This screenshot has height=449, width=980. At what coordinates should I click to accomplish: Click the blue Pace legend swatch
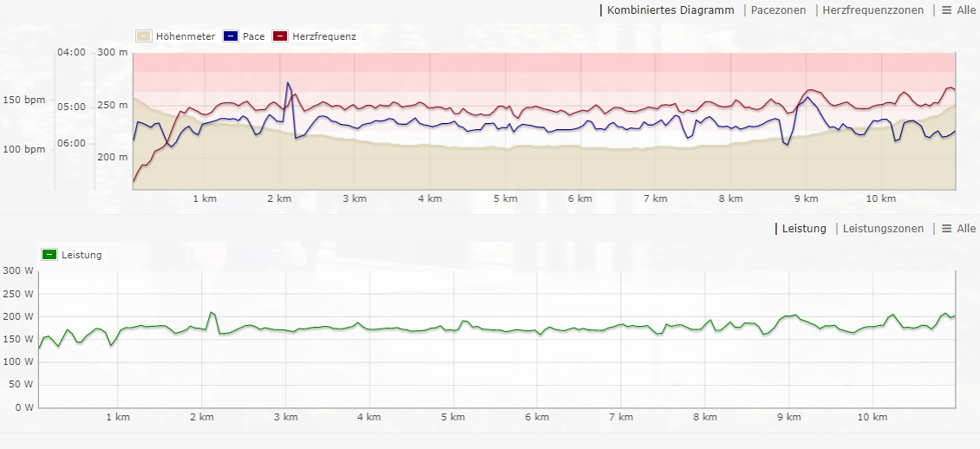(x=231, y=36)
